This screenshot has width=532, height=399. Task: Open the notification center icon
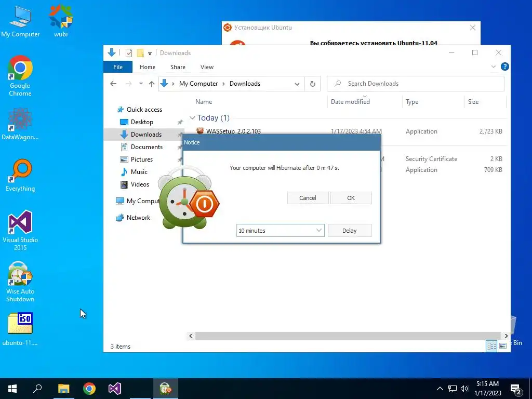pos(516,389)
